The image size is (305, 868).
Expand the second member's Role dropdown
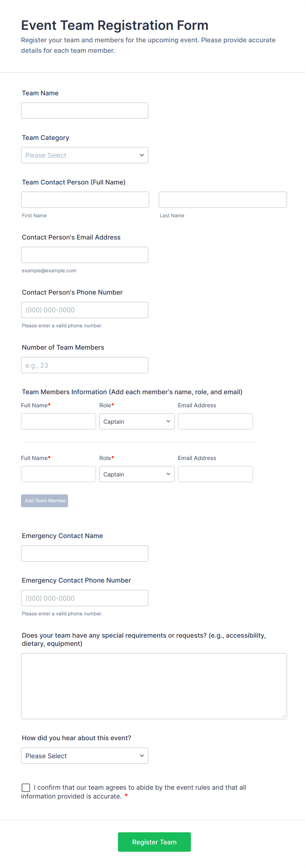click(137, 474)
